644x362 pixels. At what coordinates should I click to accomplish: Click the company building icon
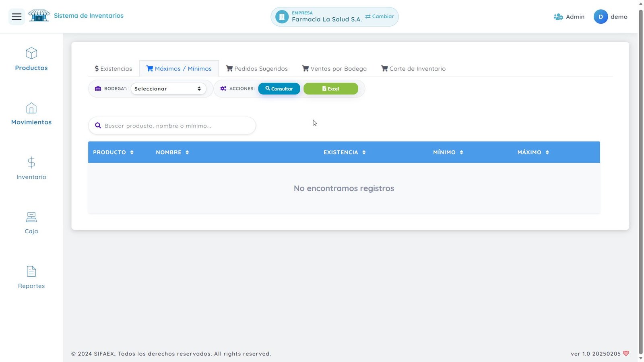pyautogui.click(x=282, y=17)
